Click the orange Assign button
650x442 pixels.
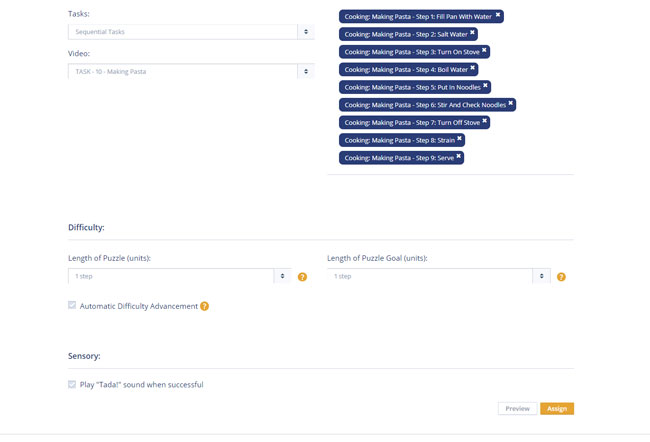(557, 409)
